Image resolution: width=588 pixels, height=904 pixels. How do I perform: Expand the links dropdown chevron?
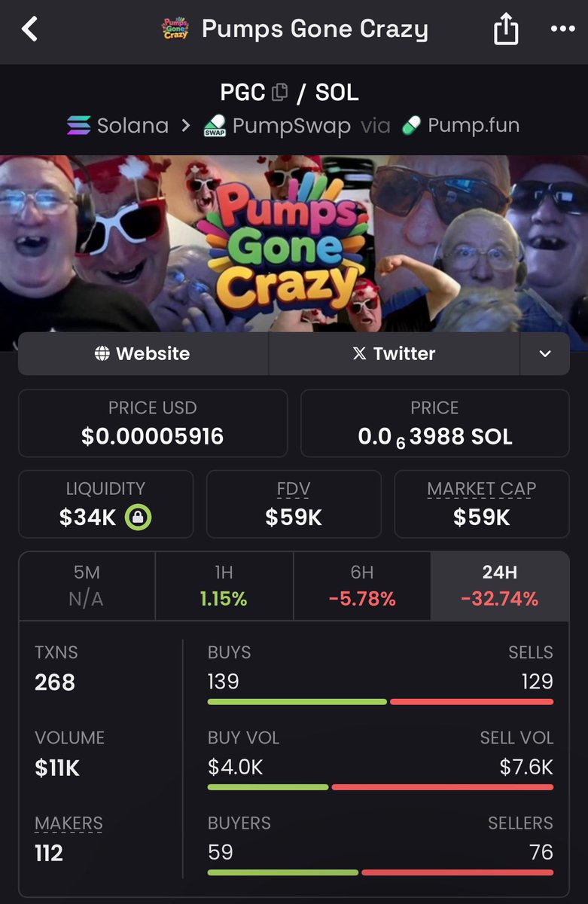[545, 354]
